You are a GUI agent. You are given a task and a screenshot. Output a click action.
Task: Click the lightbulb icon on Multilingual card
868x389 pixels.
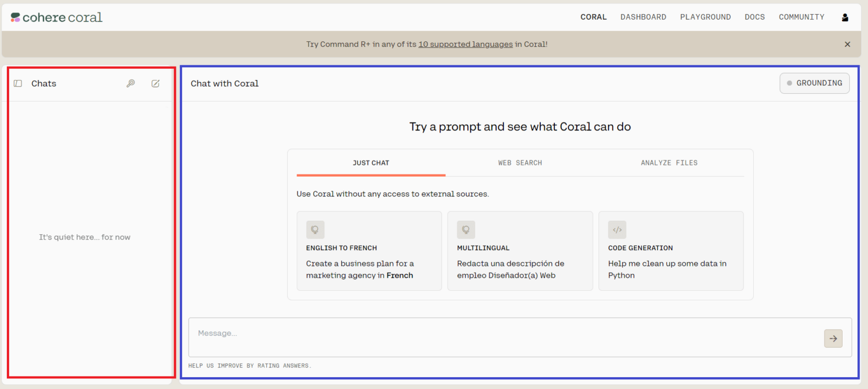[x=466, y=230]
